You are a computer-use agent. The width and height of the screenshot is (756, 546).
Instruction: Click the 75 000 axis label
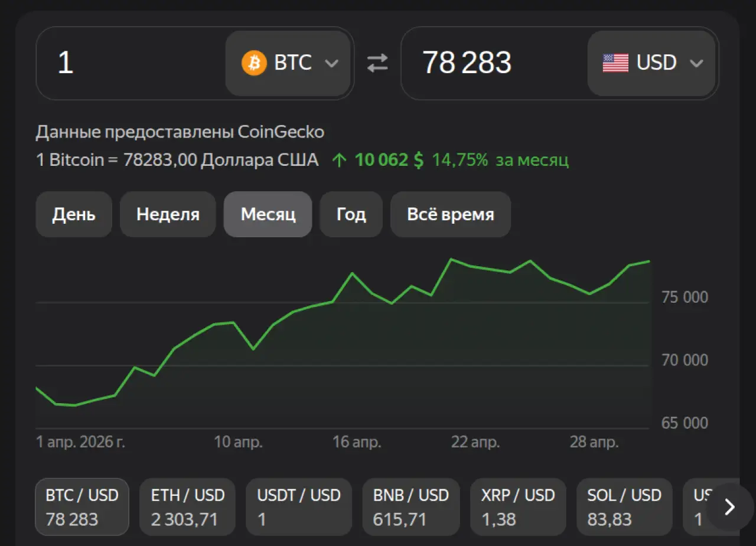pyautogui.click(x=684, y=297)
